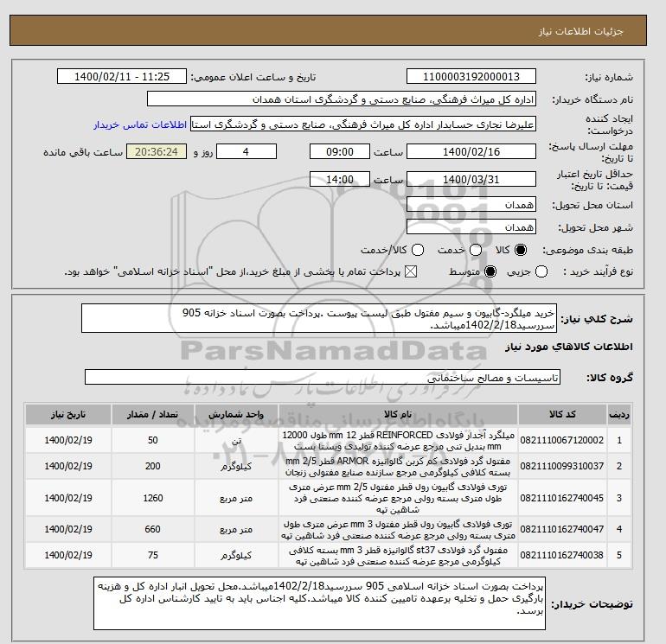Select the جزیی purchase type radio
The image size is (666, 644).
click(x=541, y=271)
